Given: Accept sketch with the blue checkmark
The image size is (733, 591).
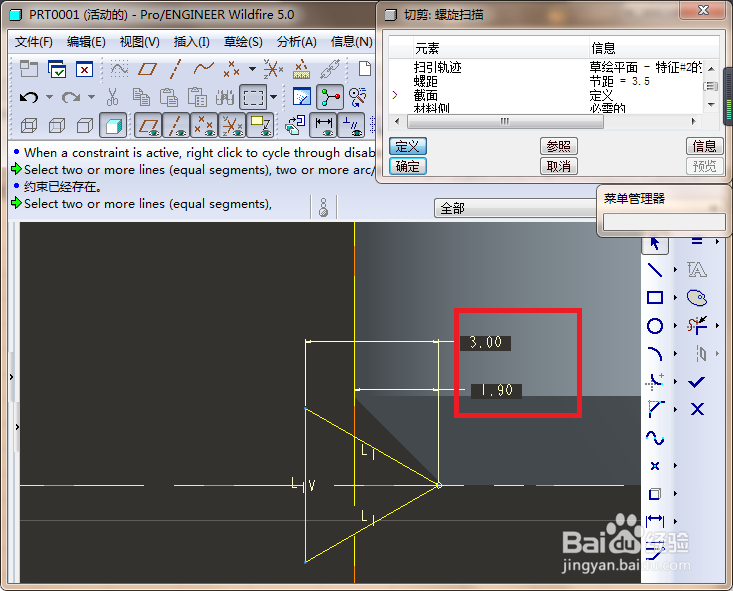Looking at the screenshot, I should [697, 382].
